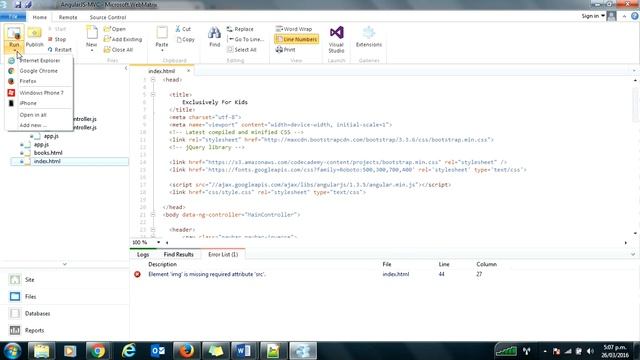This screenshot has width=640, height=360.
Task: Copy the selected text
Action: (x=186, y=40)
